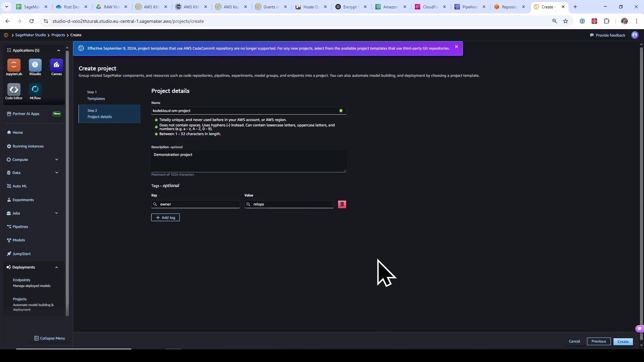Open the Canvas application
The width and height of the screenshot is (644, 362).
[x=56, y=67]
